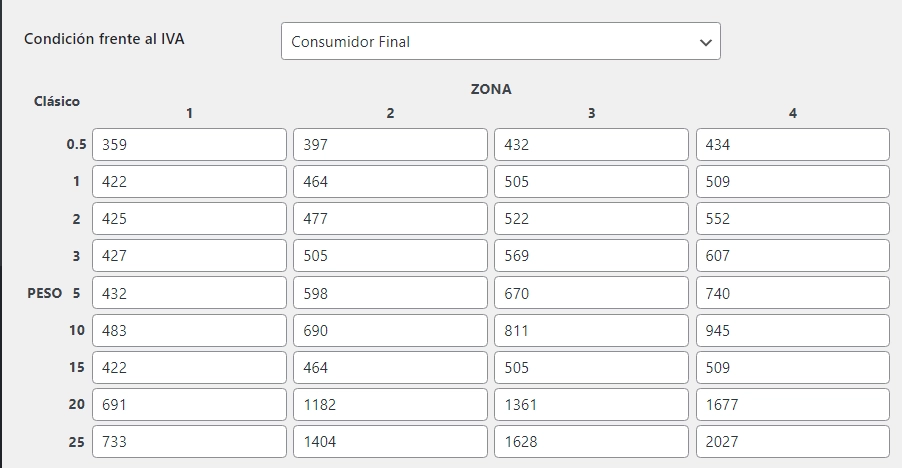Click the 15 kg Zona 1 price field
902x468 pixels.
point(189,367)
